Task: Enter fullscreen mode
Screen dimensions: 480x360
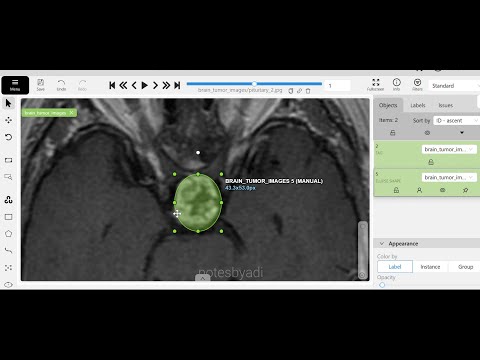Action: pos(376,85)
